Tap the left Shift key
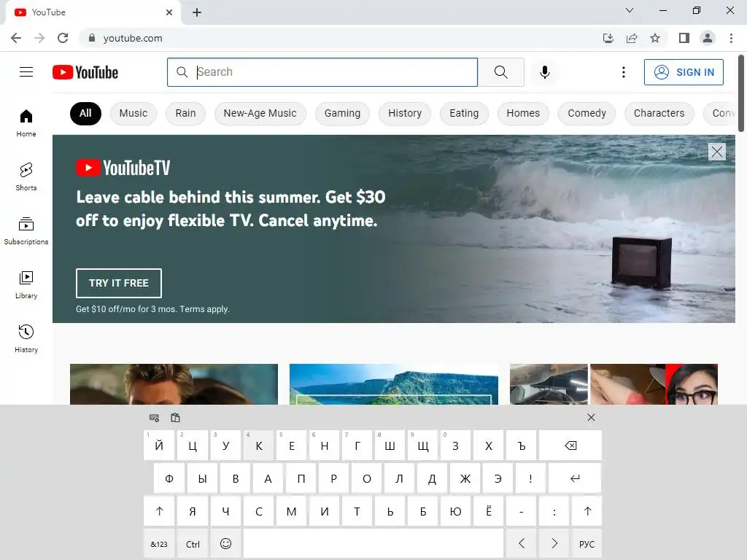Viewport: 747px width, 560px height. (159, 511)
